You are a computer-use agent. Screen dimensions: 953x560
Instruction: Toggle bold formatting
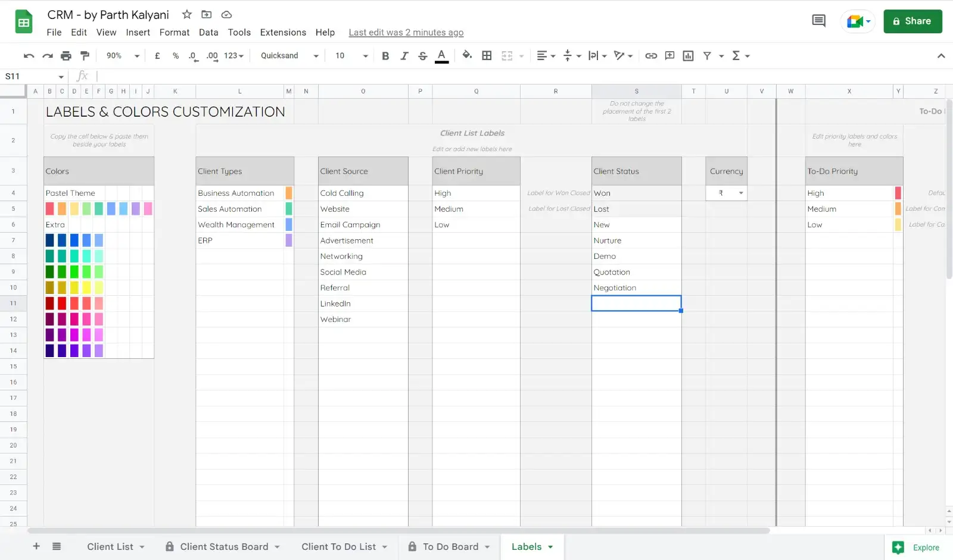click(x=385, y=56)
